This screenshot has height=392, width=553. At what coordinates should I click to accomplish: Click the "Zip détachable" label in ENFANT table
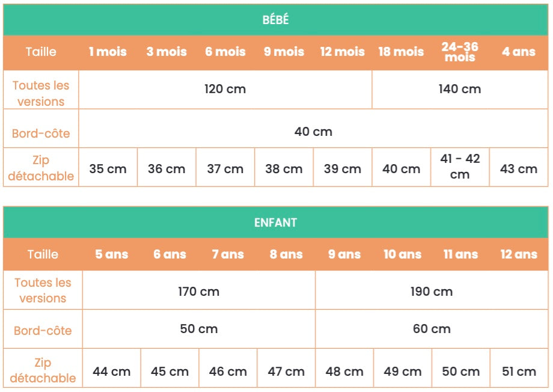43,370
